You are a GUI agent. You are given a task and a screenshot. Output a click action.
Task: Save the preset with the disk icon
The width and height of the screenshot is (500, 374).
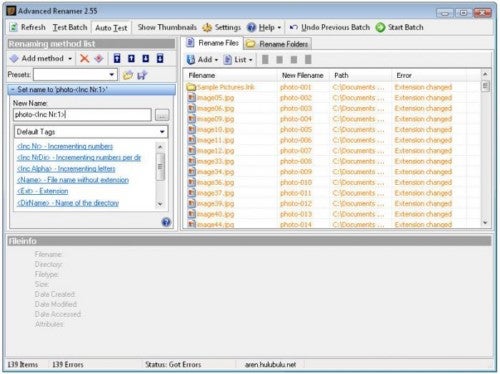(142, 75)
